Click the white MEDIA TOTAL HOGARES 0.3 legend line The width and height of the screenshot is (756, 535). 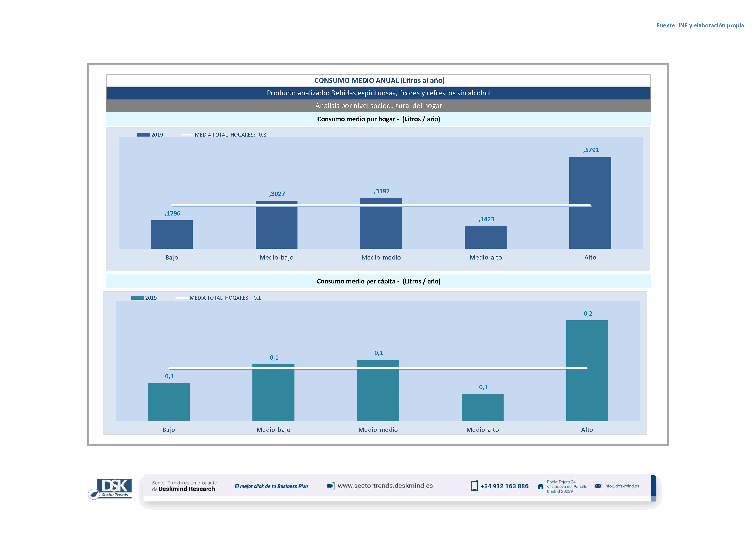(187, 135)
